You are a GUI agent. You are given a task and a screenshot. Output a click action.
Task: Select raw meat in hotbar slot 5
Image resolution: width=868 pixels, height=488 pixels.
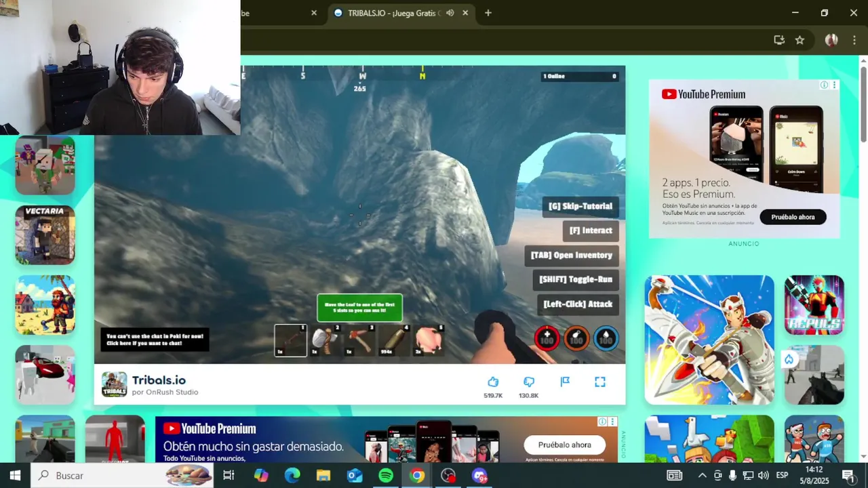[429, 340]
